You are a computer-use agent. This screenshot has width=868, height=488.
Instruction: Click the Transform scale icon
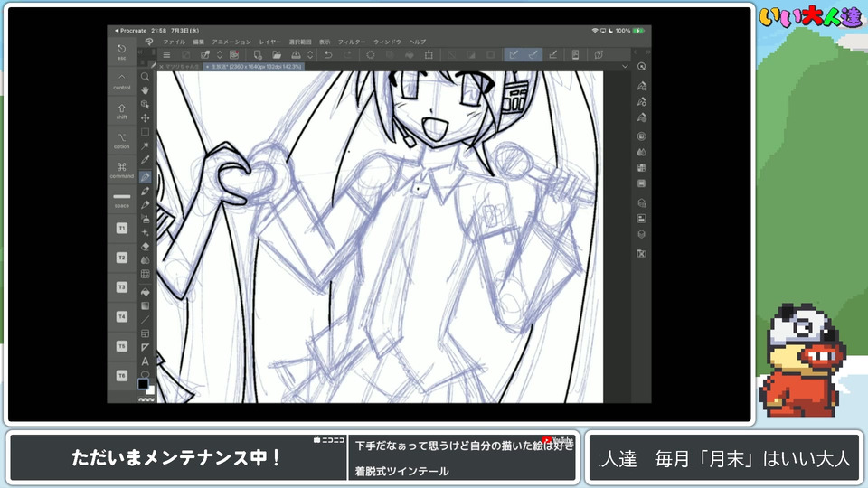click(429, 55)
